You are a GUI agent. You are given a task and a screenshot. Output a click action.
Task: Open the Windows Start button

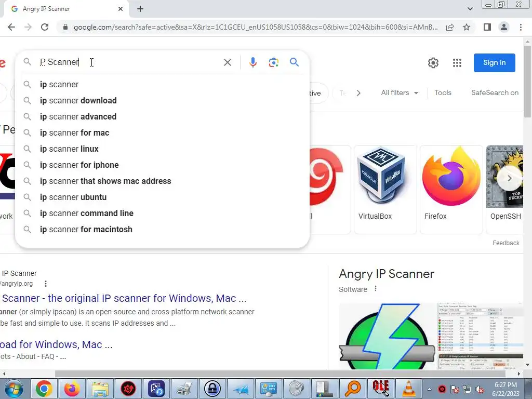[14, 389]
